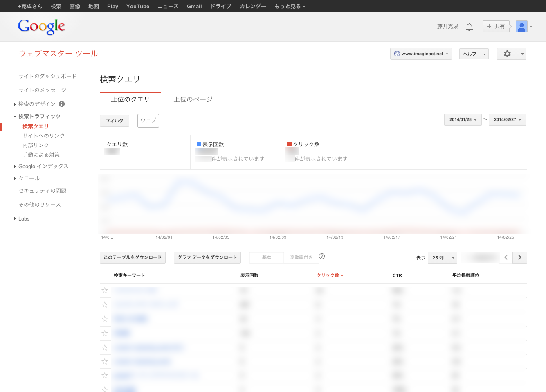The height and width of the screenshot is (392, 546).
Task: Open +克成さん profile link
Action: (x=30, y=6)
